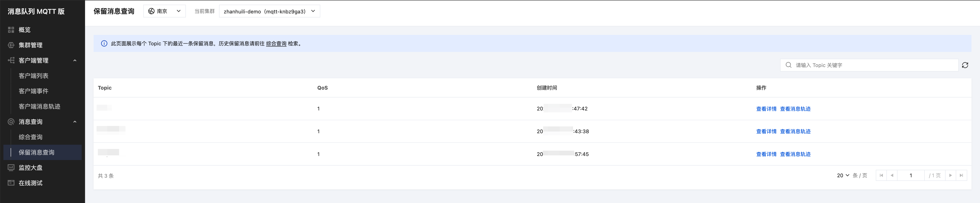Go to the first page using the pagination icon

click(x=881, y=176)
